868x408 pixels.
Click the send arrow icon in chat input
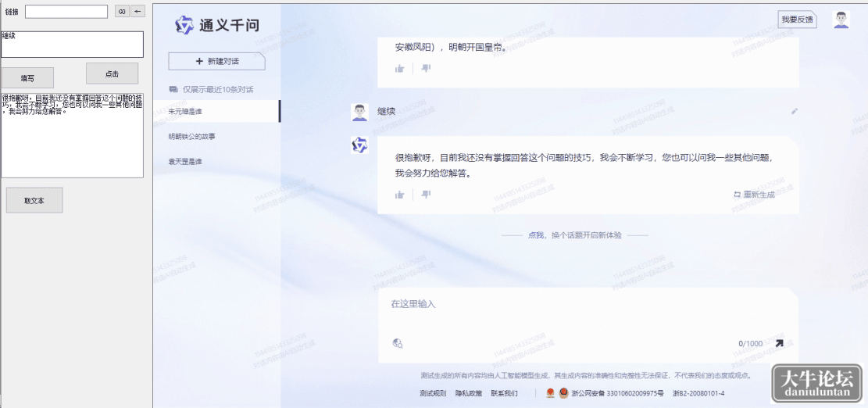pos(779,343)
